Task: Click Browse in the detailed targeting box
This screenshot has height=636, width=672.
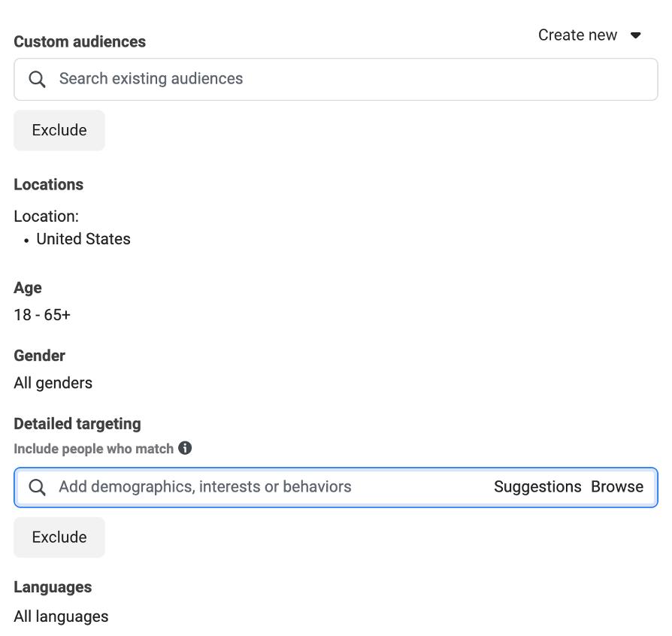Action: (x=617, y=487)
